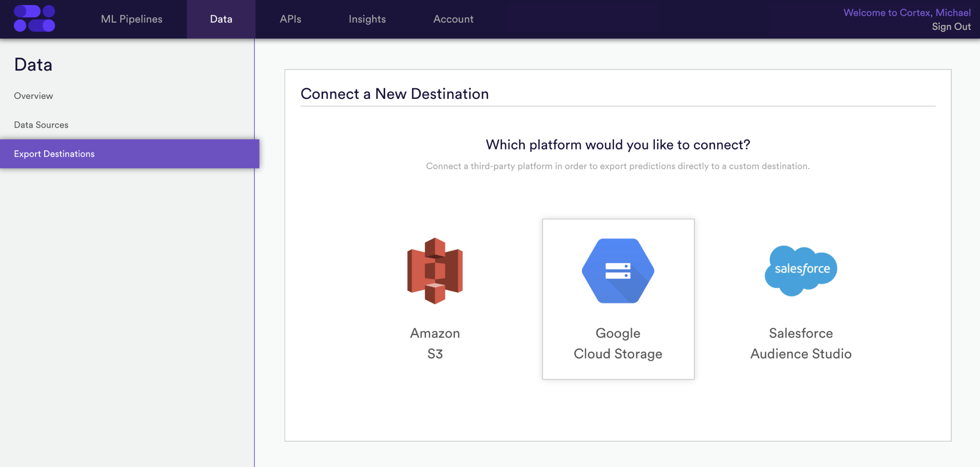
Task: Select the Amazon S3 icon
Action: tap(435, 271)
